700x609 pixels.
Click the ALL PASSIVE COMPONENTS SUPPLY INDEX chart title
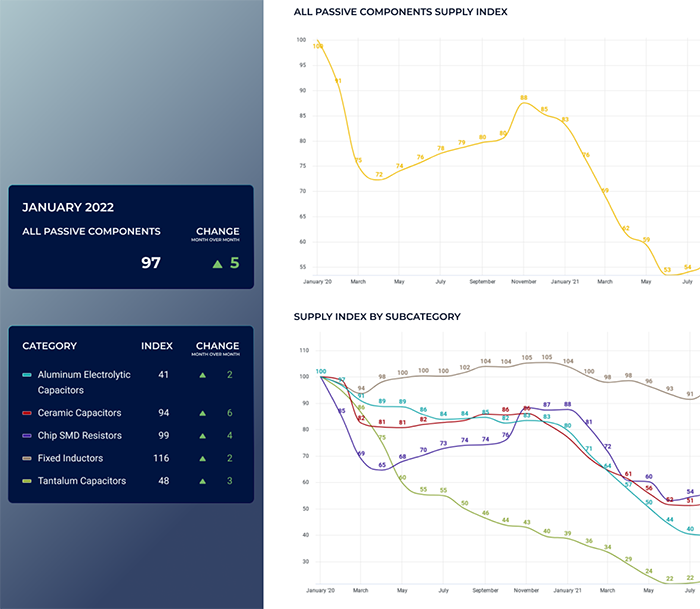click(x=400, y=12)
